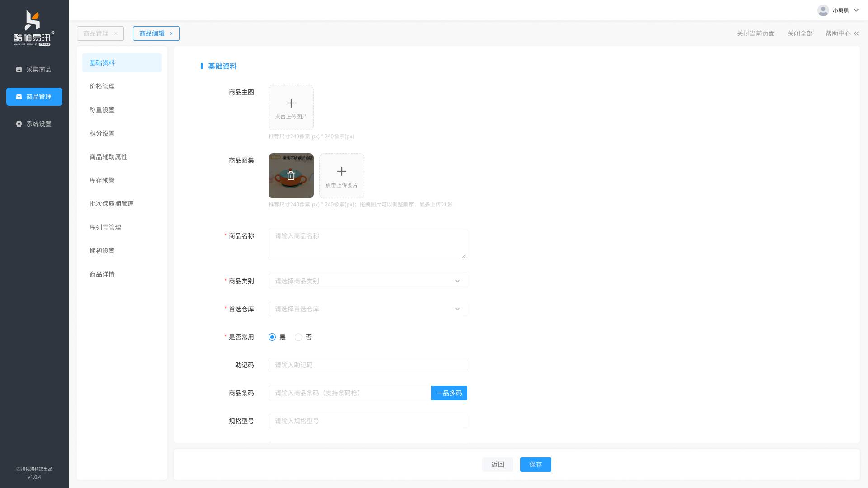868x488 pixels.
Task: Click the 一品多码 button
Action: (x=449, y=393)
